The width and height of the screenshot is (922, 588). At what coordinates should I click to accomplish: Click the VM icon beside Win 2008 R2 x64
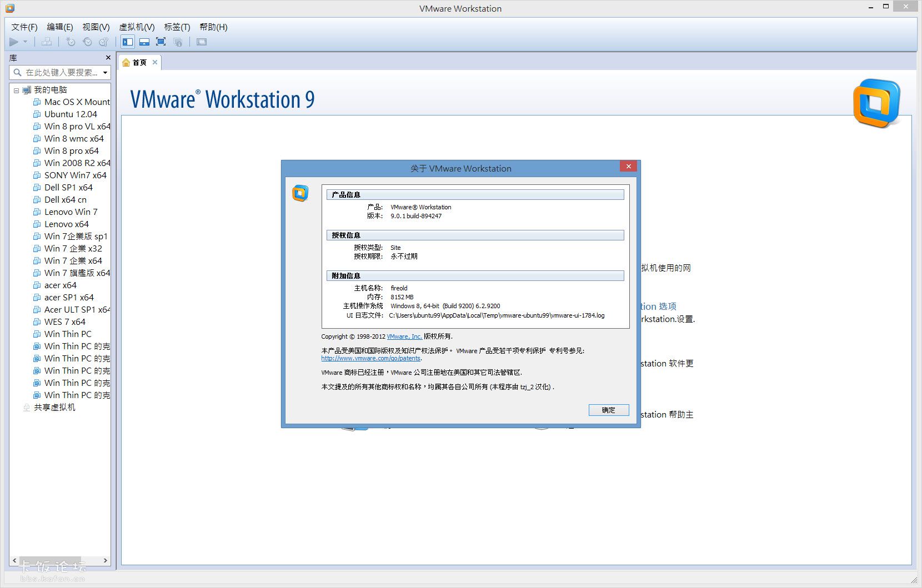pos(37,163)
